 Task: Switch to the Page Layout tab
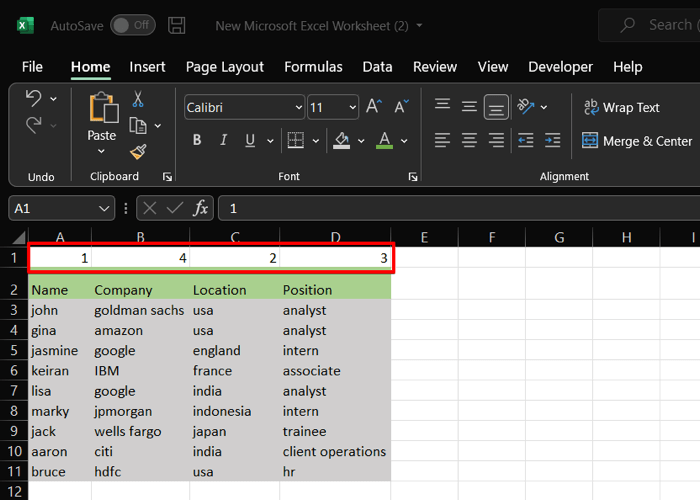pyautogui.click(x=225, y=67)
